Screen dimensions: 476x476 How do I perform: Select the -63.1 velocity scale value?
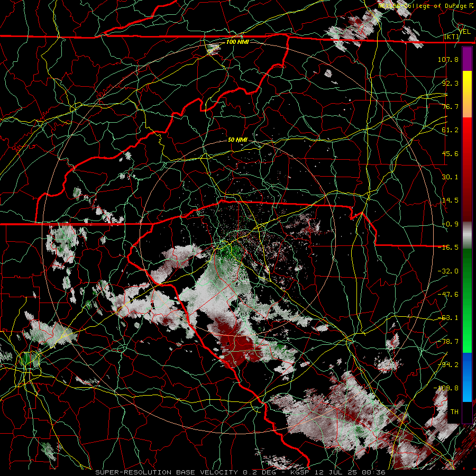tap(448, 318)
